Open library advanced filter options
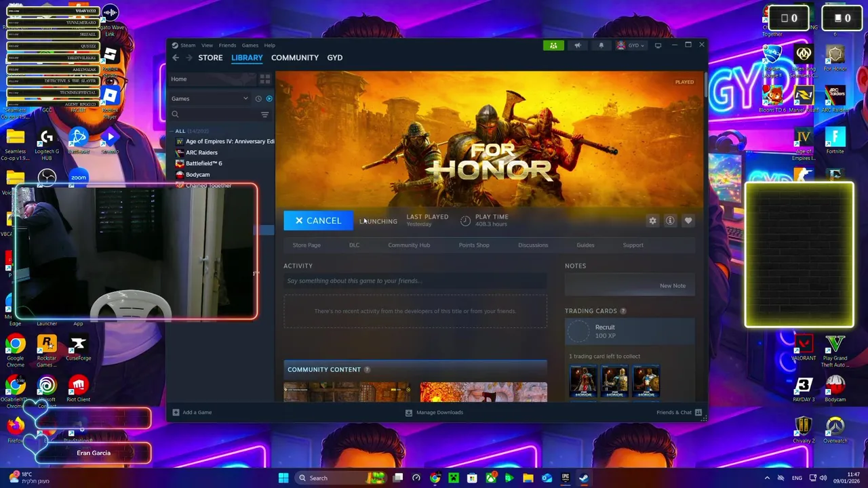The height and width of the screenshot is (488, 868). [265, 115]
